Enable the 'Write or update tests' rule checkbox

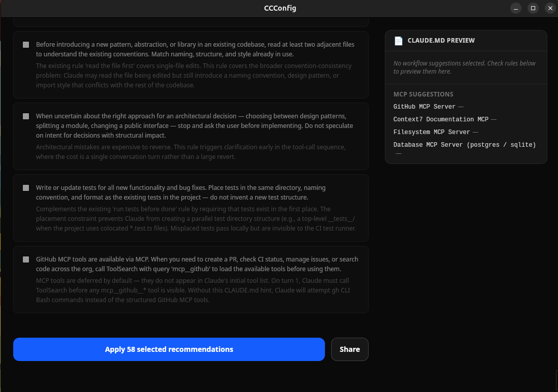[x=26, y=188]
